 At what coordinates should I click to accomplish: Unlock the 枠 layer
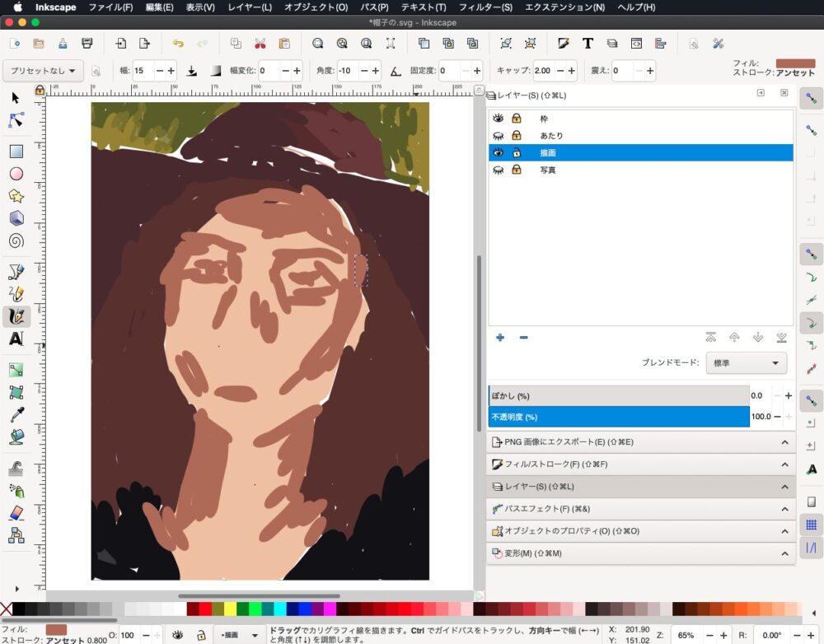(x=517, y=119)
